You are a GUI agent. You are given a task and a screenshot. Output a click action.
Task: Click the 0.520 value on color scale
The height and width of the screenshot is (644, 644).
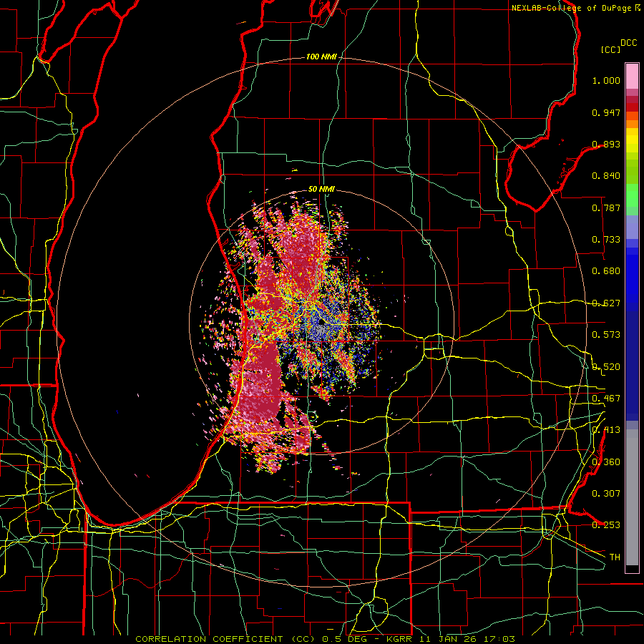tap(606, 367)
